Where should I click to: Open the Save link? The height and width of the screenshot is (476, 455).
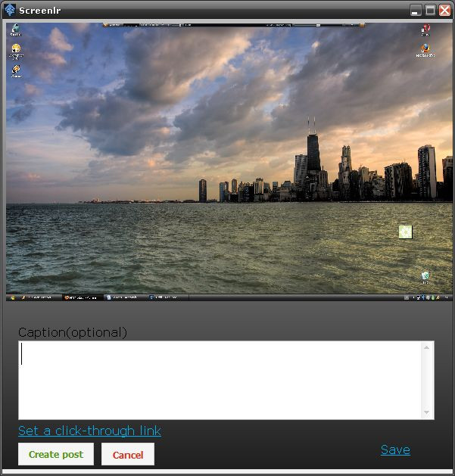pos(395,450)
